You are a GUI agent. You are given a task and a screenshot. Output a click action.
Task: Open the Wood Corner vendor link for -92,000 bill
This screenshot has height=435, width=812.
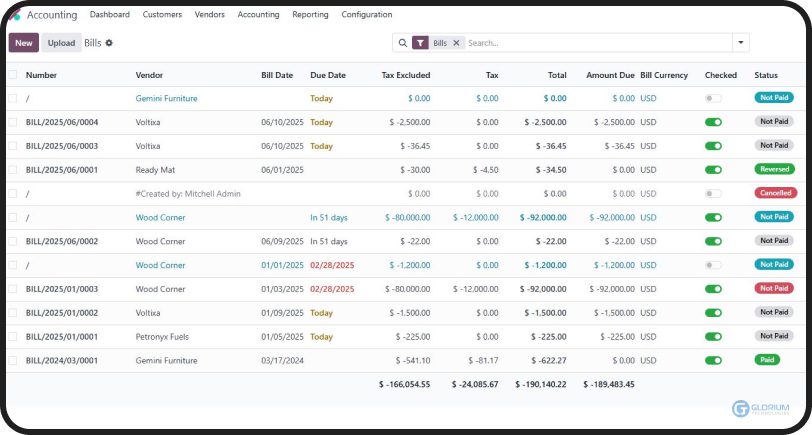pyautogui.click(x=160, y=217)
